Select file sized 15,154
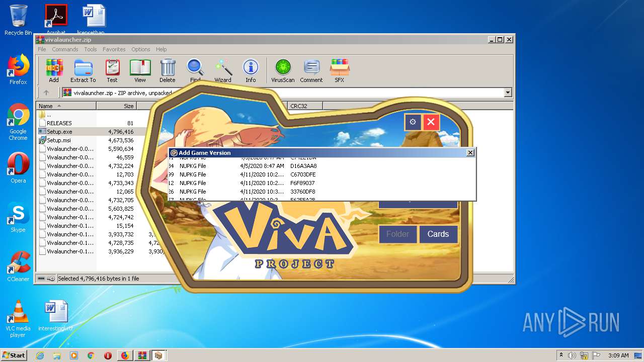Screen dimensions: 644x362 pos(87,226)
